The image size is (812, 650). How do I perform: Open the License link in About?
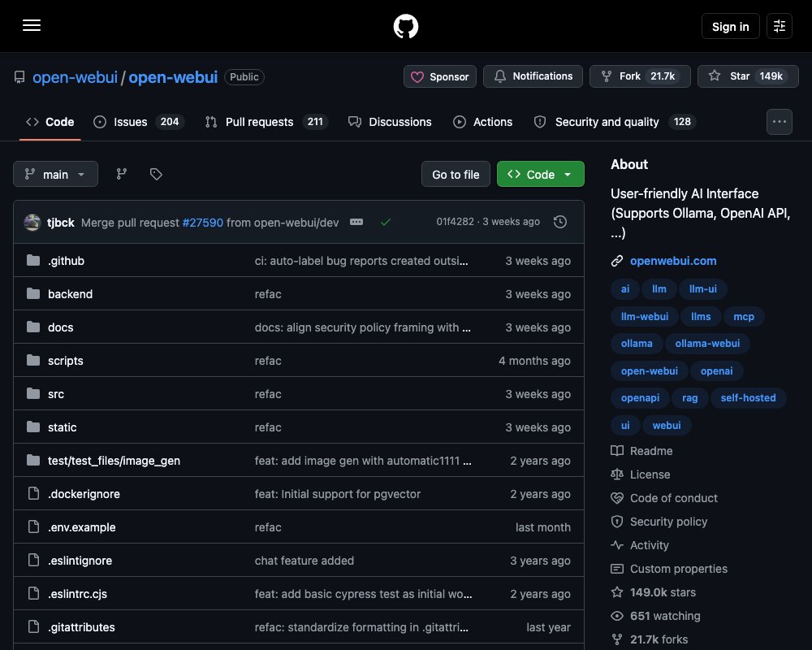pyautogui.click(x=641, y=474)
